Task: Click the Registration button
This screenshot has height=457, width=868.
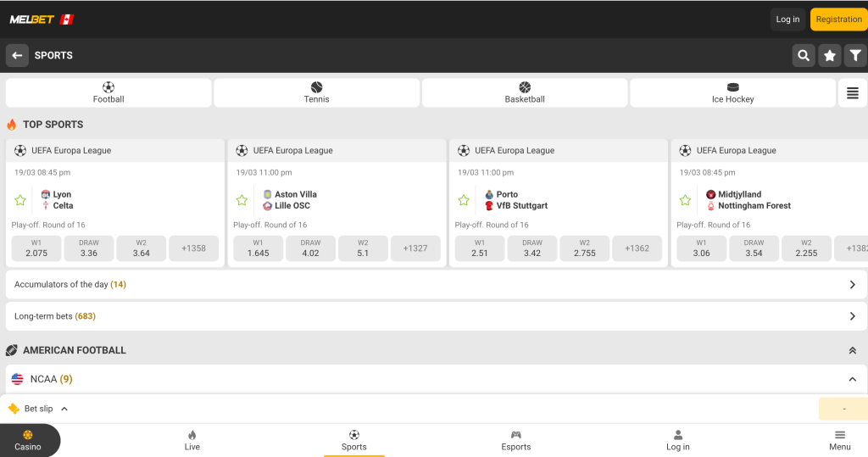Action: pyautogui.click(x=838, y=20)
